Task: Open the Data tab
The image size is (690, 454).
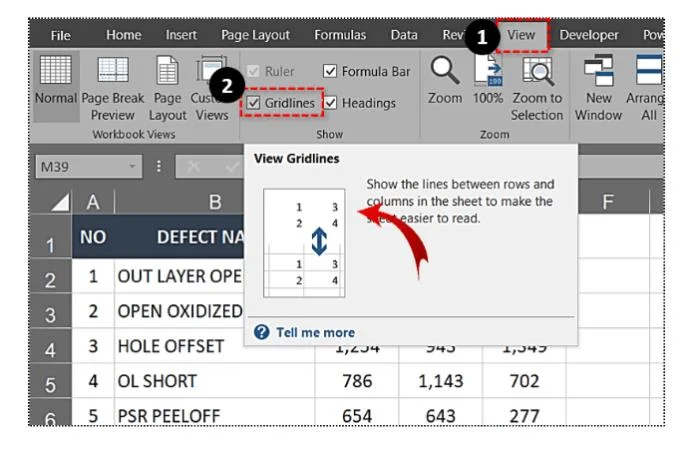Action: pyautogui.click(x=404, y=35)
